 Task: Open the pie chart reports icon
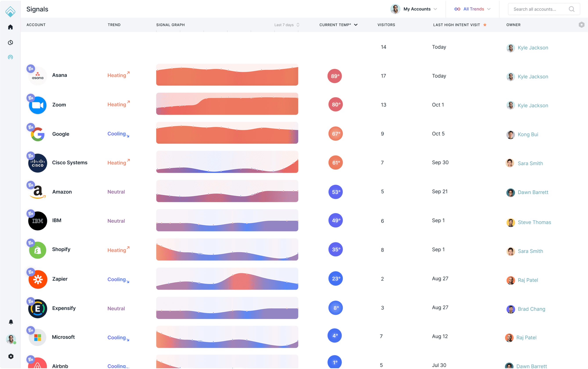coord(10,42)
